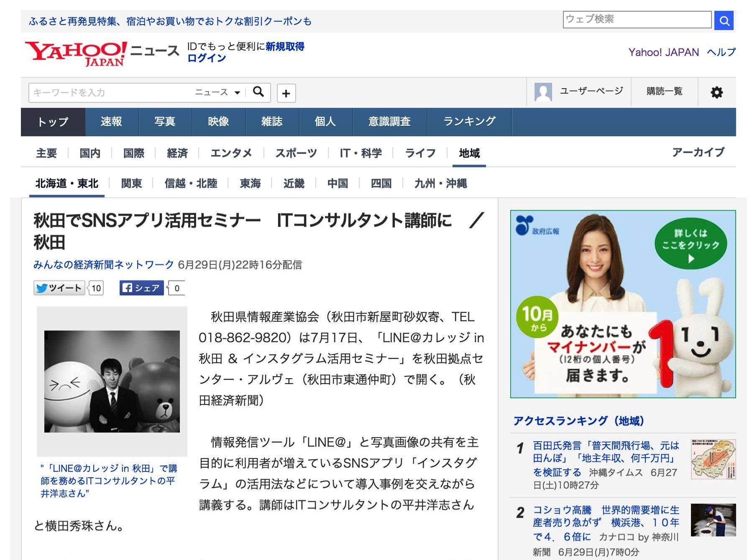Open the 購読一覧 subscriptions button
This screenshot has height=560, width=747.
pyautogui.click(x=664, y=92)
